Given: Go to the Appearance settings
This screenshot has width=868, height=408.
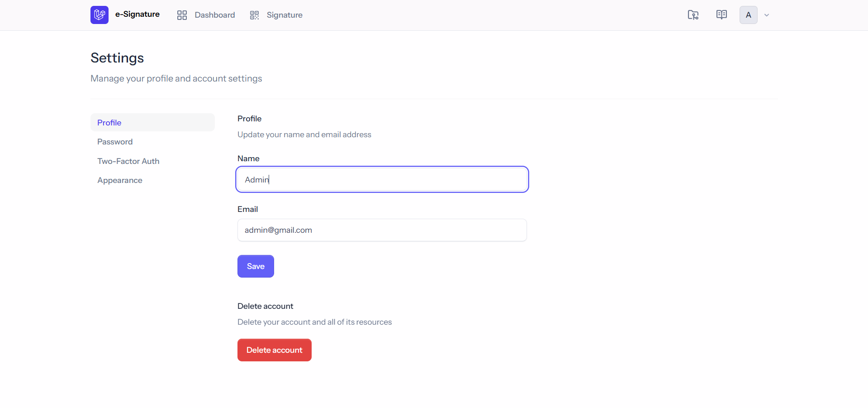Looking at the screenshot, I should coord(120,180).
